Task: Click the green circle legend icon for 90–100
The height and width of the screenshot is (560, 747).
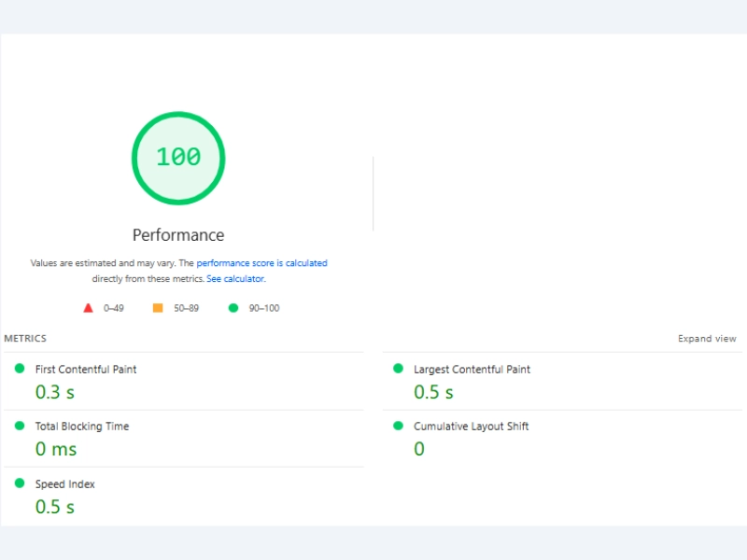Action: point(233,308)
